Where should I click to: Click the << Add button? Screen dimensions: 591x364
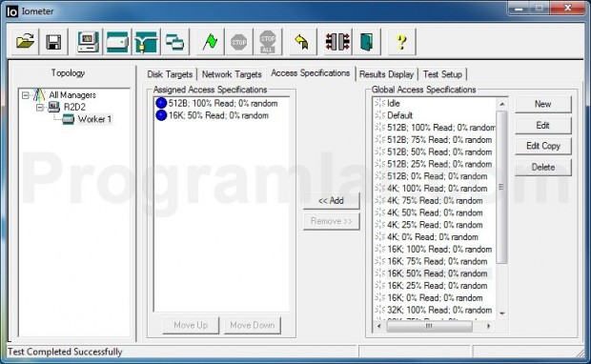pyautogui.click(x=332, y=201)
